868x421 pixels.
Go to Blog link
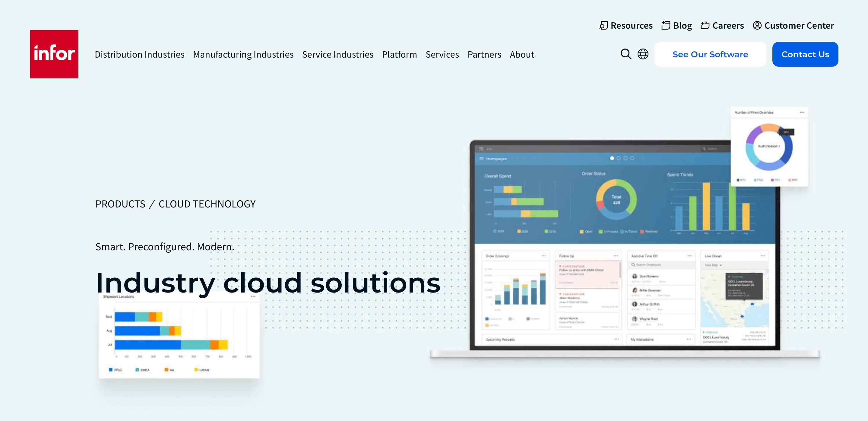click(x=682, y=26)
